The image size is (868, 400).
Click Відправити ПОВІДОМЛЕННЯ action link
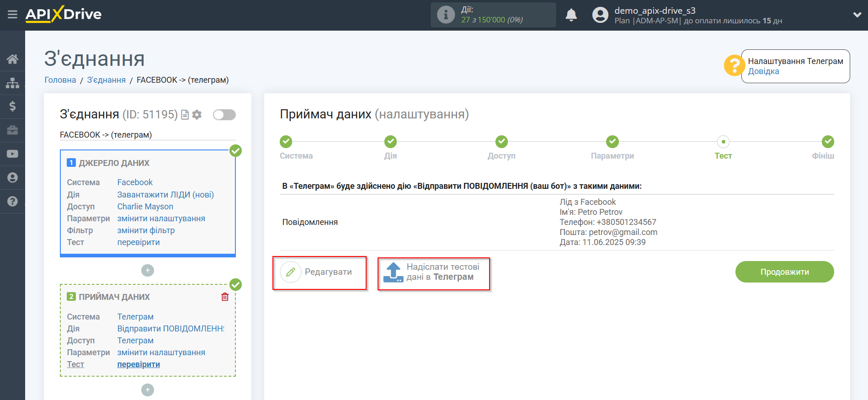(x=171, y=329)
